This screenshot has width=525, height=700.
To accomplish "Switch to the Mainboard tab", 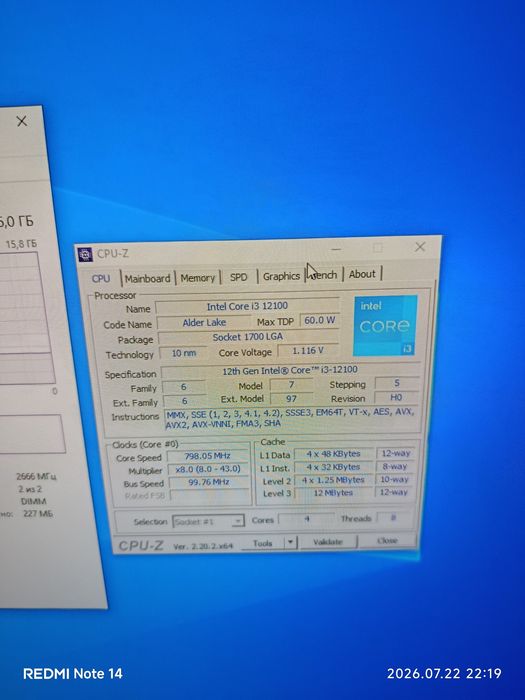I will 147,278.
